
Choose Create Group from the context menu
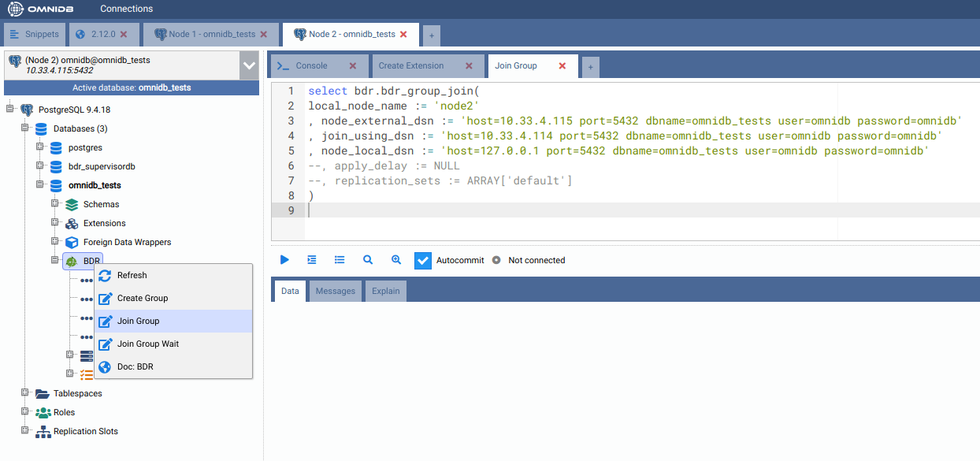coord(173,298)
